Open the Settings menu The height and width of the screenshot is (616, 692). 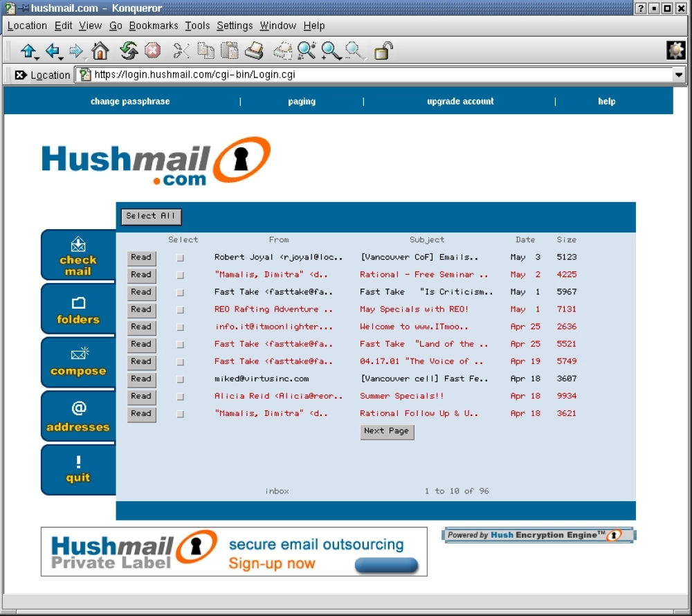[x=235, y=26]
